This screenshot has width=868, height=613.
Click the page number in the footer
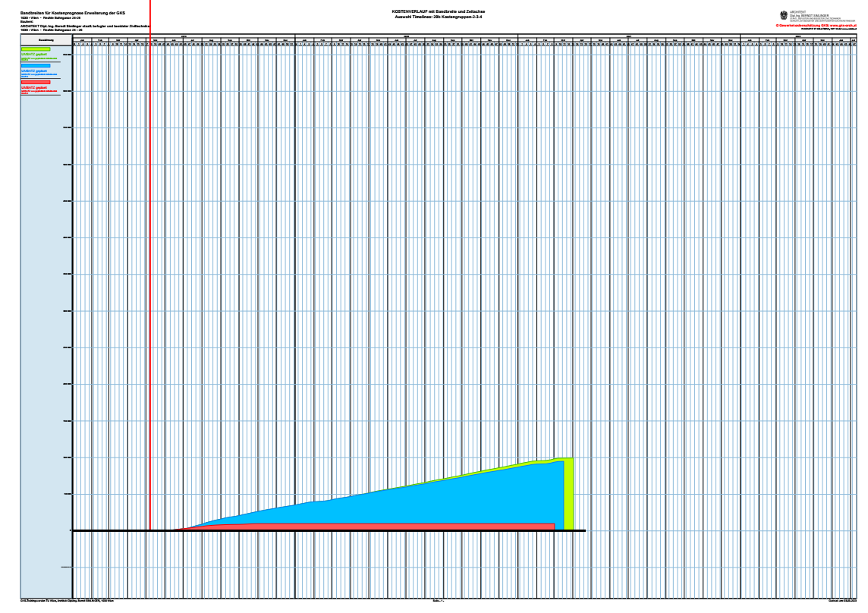[x=438, y=601]
